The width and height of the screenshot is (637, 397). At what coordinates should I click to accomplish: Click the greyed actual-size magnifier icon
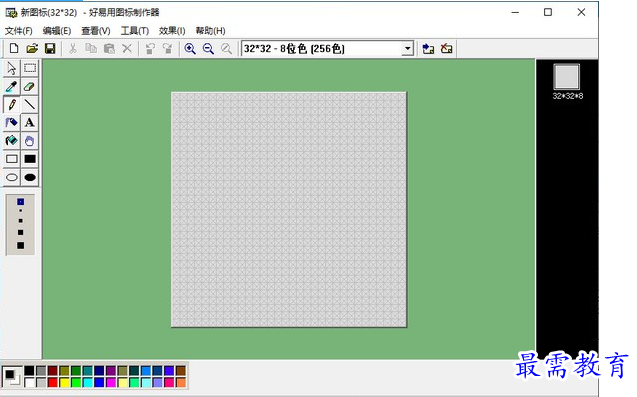point(226,49)
